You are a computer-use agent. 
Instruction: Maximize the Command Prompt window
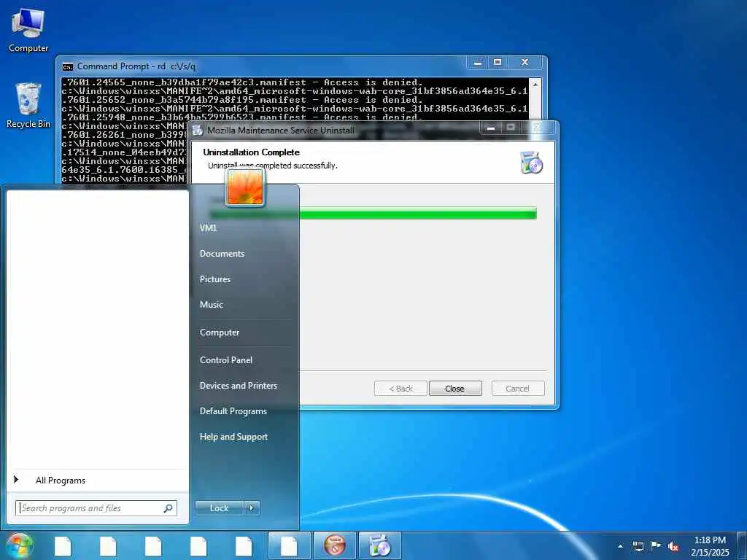tap(498, 63)
